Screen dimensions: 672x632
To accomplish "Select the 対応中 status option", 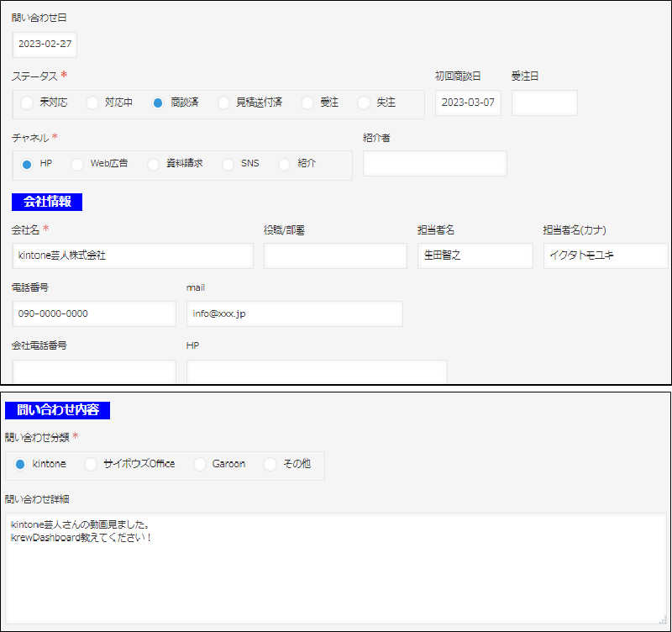I will (92, 103).
